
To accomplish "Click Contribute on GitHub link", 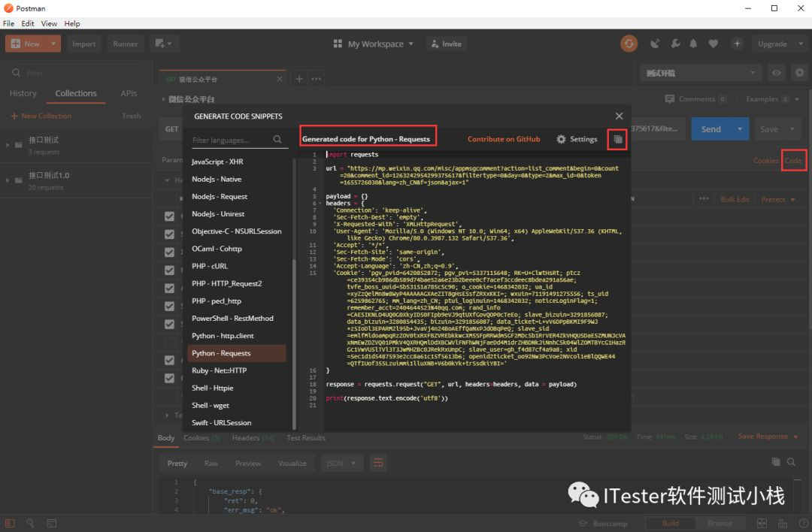I will point(503,139).
